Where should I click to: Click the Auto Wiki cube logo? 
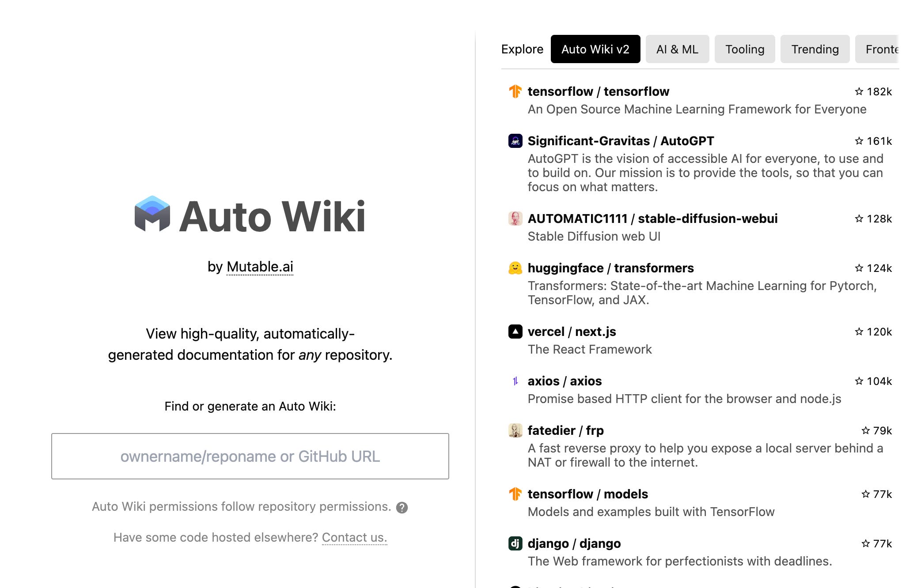pos(152,214)
